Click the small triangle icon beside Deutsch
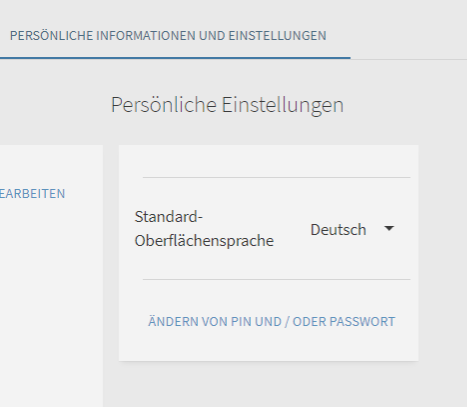This screenshot has width=467, height=407. pos(389,229)
